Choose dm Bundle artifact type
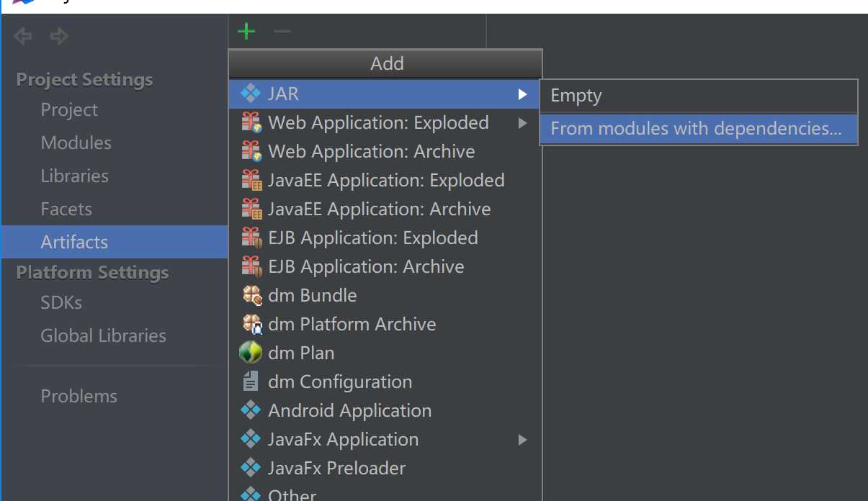 tap(385, 295)
